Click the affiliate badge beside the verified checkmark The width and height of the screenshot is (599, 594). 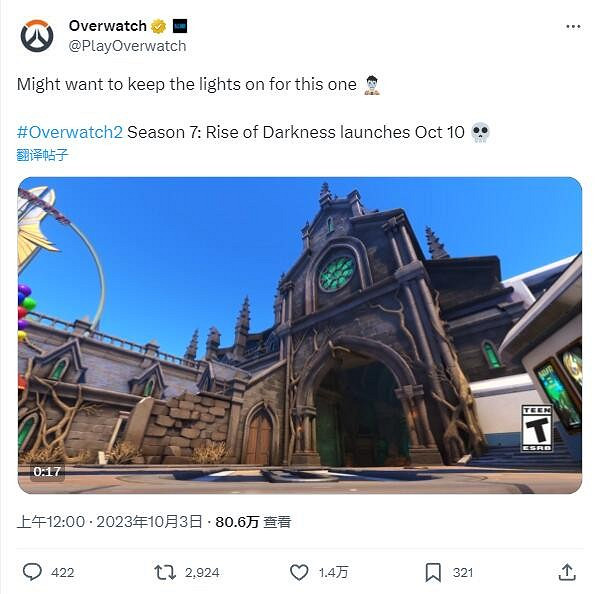(180, 26)
